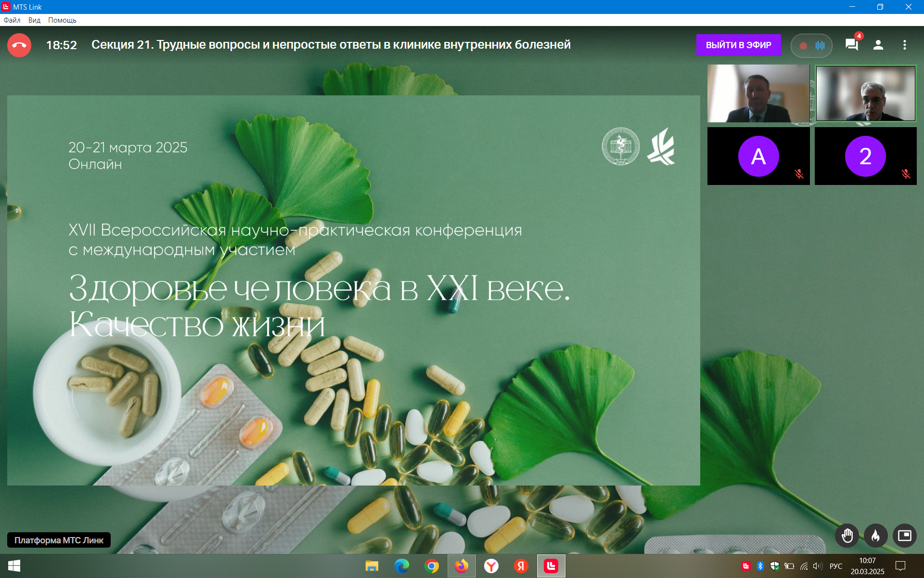This screenshot has height=578, width=924.
Task: Open Bluetooth tray icon
Action: point(760,566)
